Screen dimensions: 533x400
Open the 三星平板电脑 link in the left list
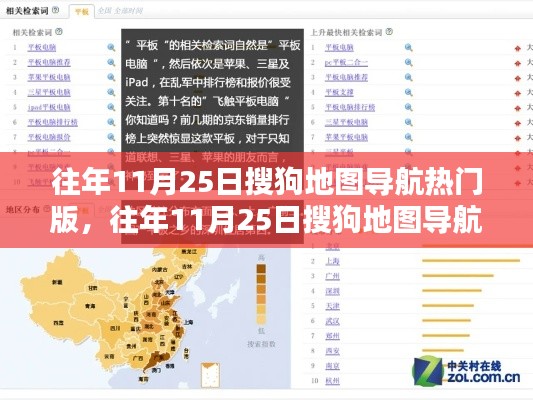49,92
